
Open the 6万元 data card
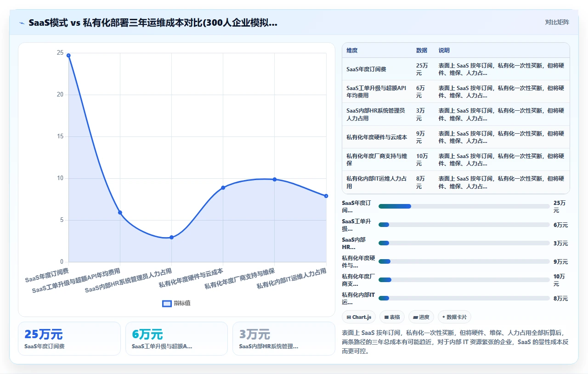pos(176,339)
